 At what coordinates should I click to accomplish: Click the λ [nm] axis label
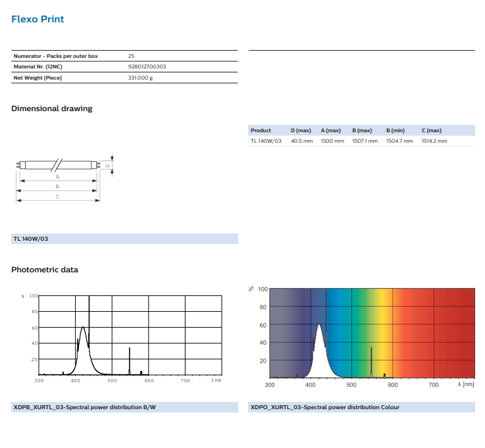pyautogui.click(x=465, y=384)
